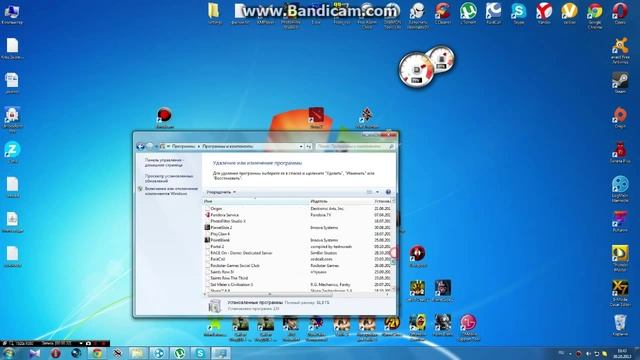Expand the address bar history dropdown
Image resolution: width=640 pixels, height=360 pixels.
301,146
